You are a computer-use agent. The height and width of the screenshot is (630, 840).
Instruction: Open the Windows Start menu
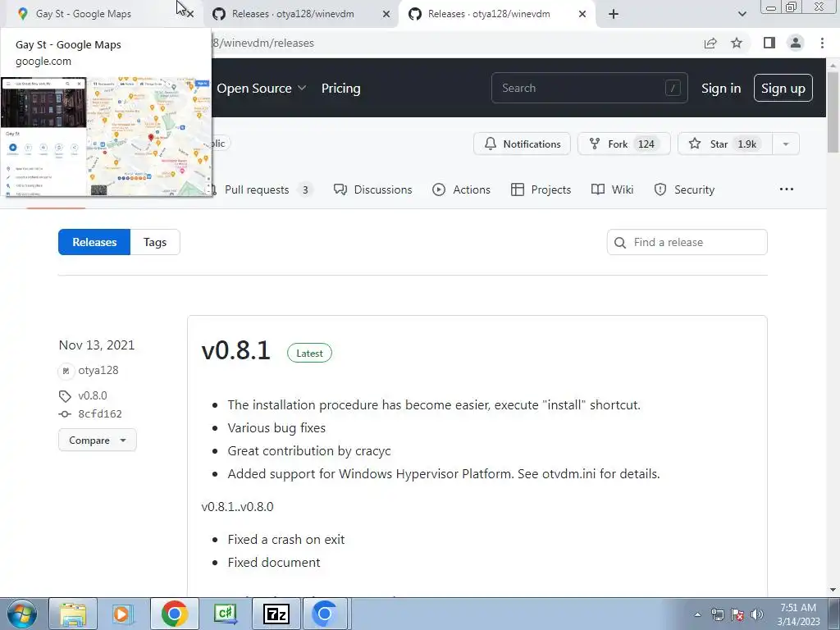21,614
